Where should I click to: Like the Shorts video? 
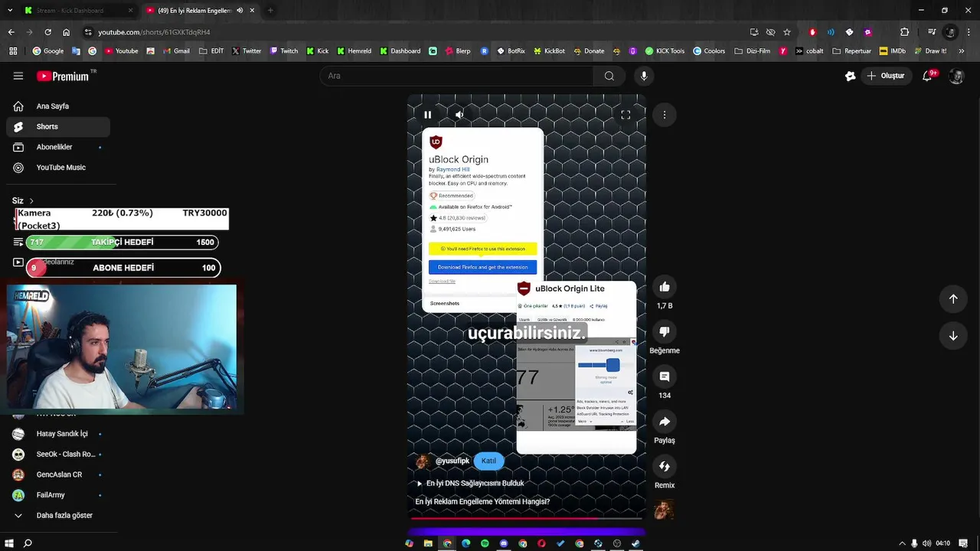pos(665,287)
